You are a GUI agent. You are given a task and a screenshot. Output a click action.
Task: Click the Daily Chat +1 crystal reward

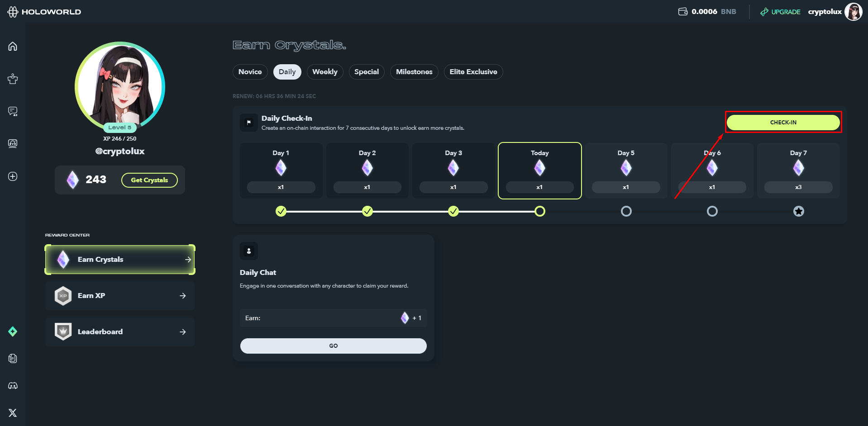point(411,318)
